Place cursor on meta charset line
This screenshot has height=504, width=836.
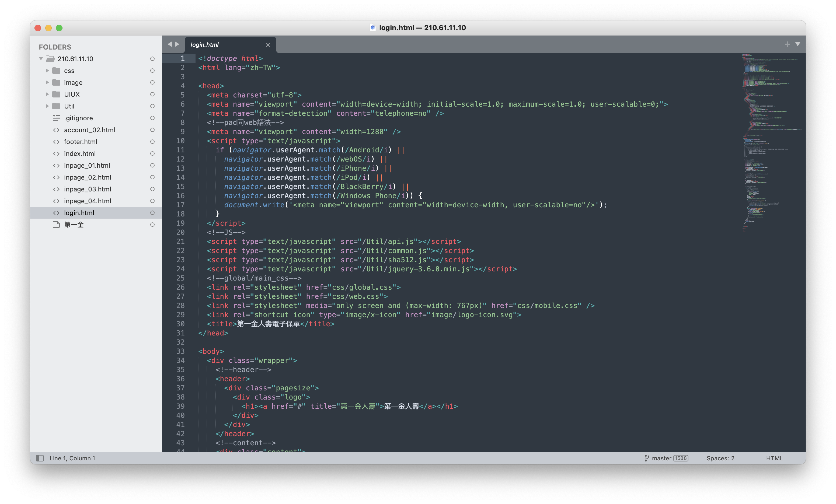(254, 95)
